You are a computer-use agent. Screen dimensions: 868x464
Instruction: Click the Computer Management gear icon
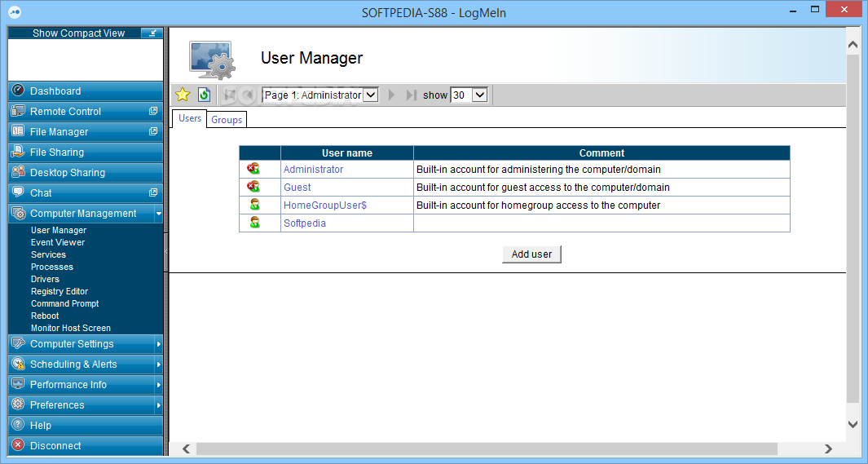[x=18, y=213]
